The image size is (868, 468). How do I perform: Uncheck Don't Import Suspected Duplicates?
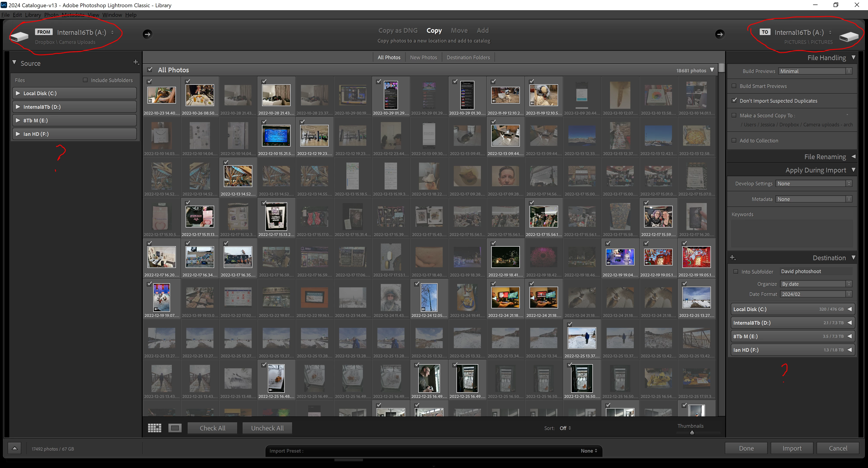(x=734, y=100)
